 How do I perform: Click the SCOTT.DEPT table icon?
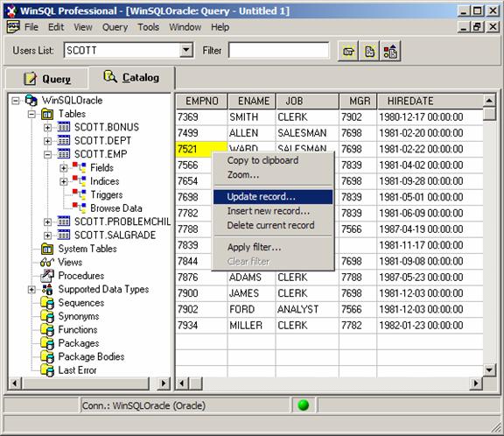point(64,140)
